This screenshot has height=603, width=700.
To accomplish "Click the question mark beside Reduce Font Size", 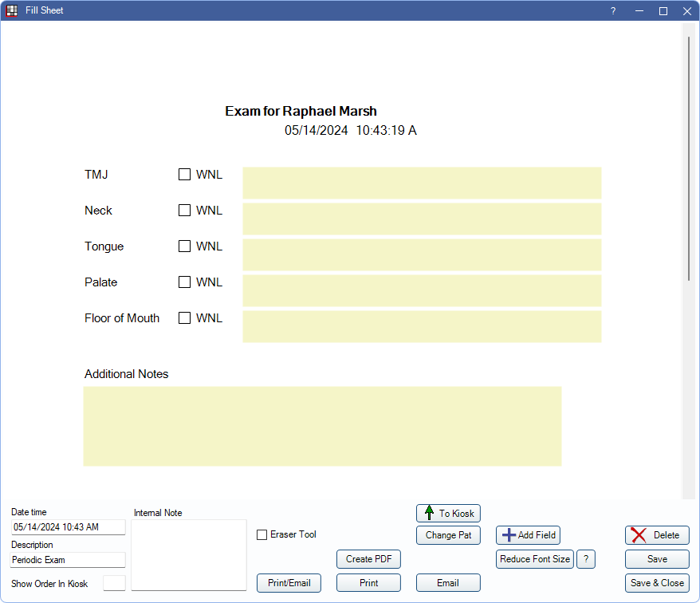I will point(585,559).
